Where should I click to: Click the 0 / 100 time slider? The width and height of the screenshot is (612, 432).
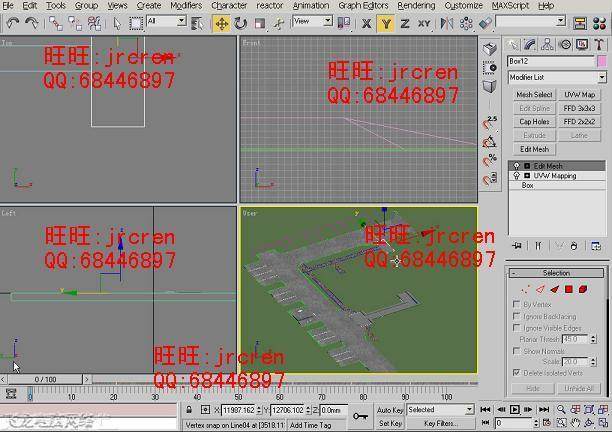tap(45, 379)
